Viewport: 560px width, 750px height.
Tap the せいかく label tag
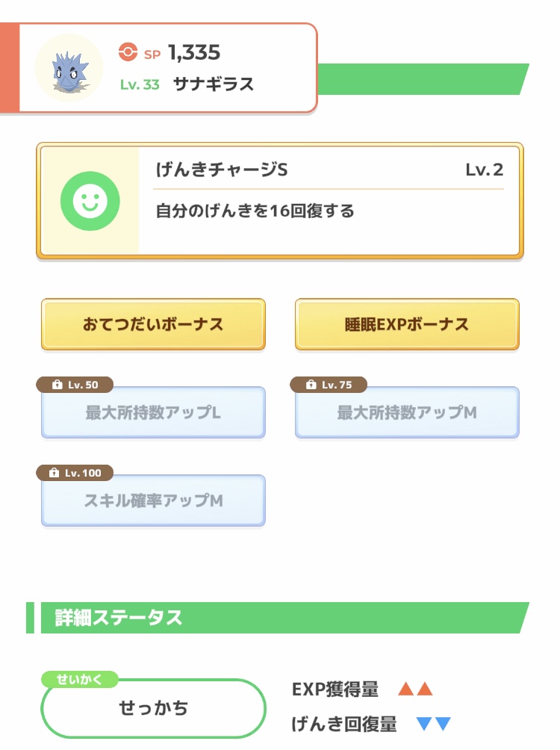tap(78, 679)
